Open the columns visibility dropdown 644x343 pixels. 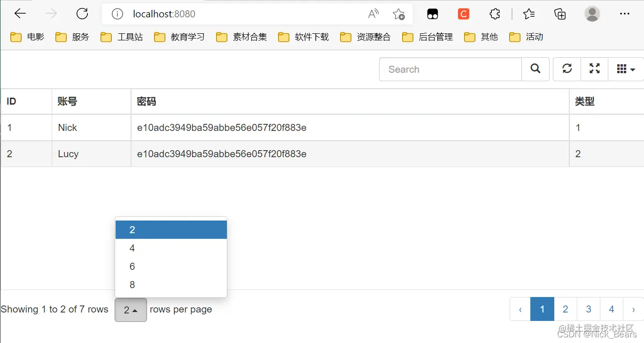pos(625,69)
